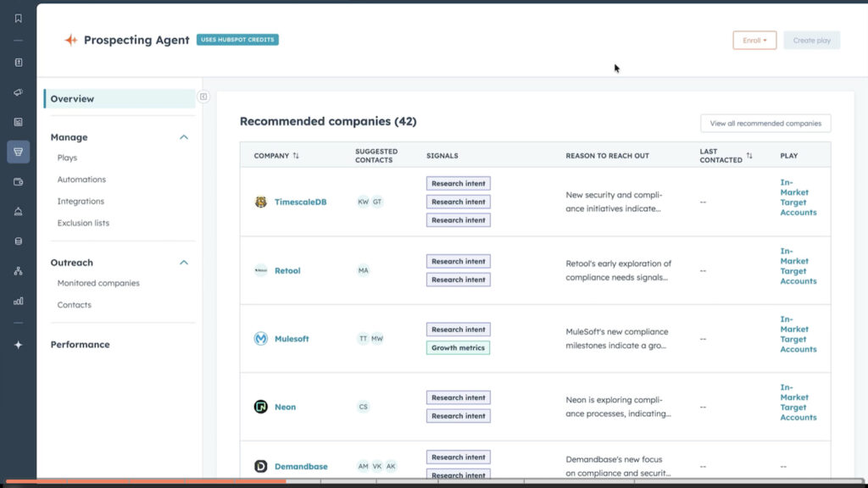
Task: Open Exclusion lists under Manage
Action: [84, 223]
